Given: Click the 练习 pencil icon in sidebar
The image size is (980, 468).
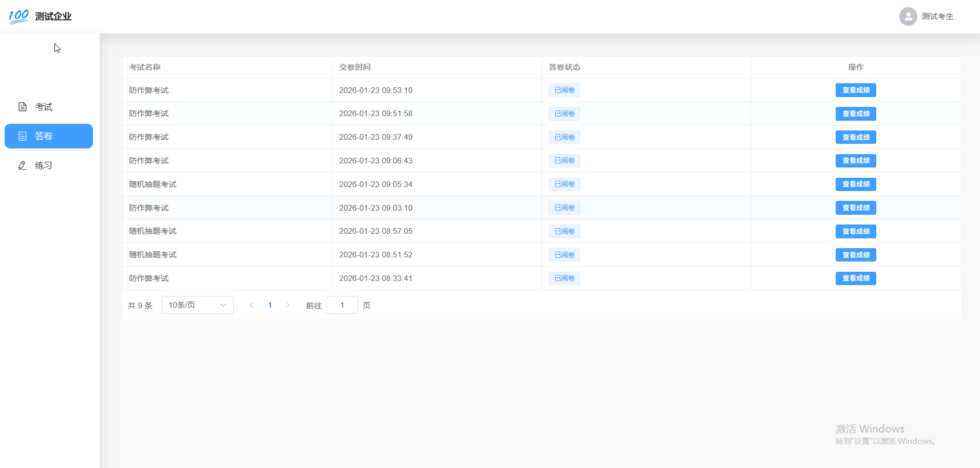Looking at the screenshot, I should coord(23,165).
